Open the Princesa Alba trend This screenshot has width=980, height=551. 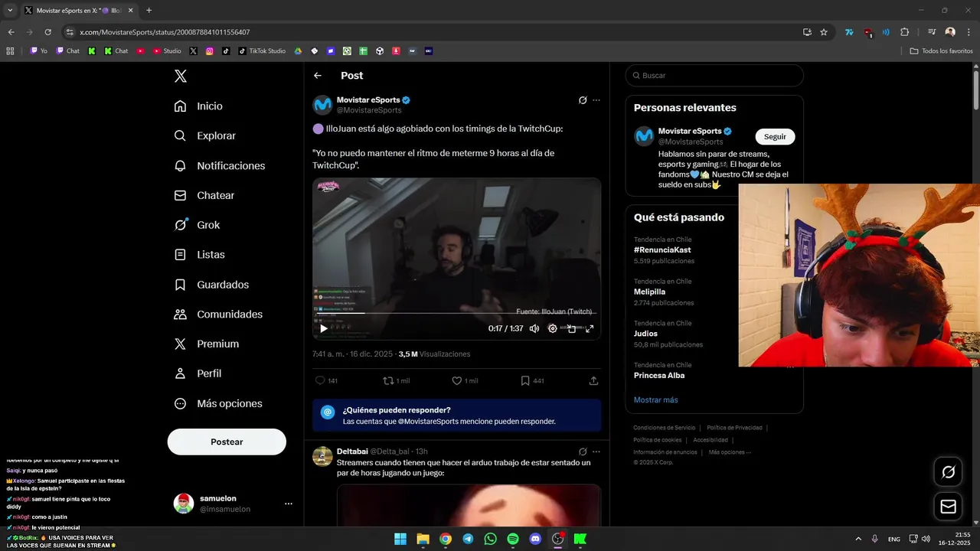coord(659,376)
